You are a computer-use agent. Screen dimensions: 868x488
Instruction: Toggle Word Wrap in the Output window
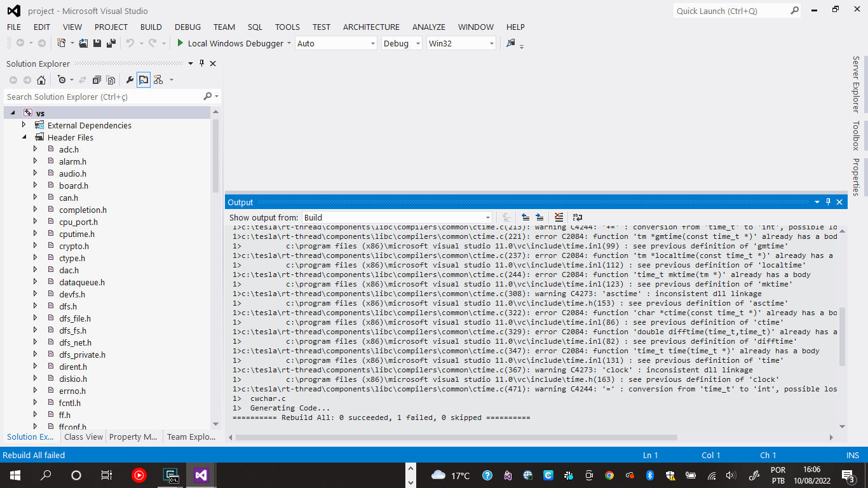click(577, 217)
